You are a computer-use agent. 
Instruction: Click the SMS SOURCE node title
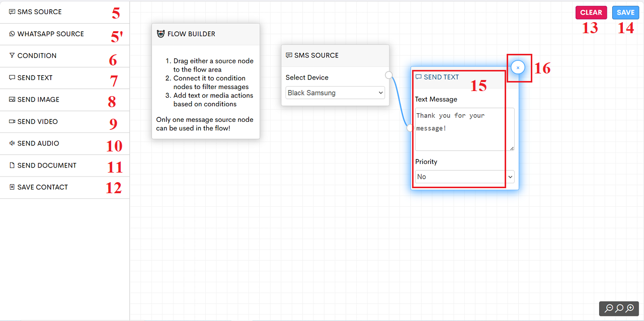click(316, 55)
